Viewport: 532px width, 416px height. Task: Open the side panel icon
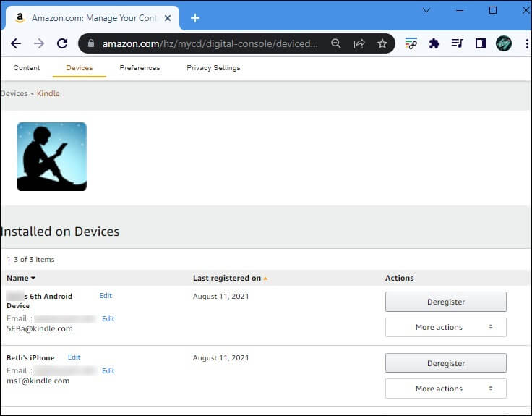tap(481, 43)
